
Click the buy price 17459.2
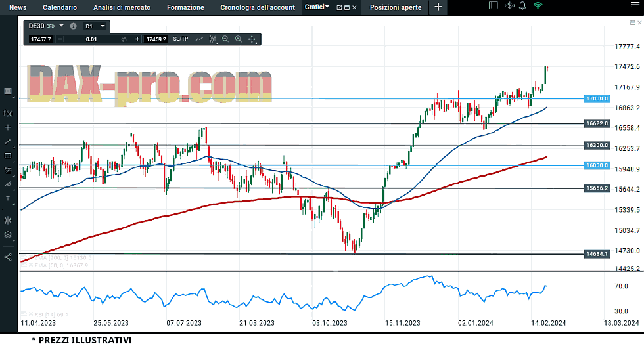point(156,39)
